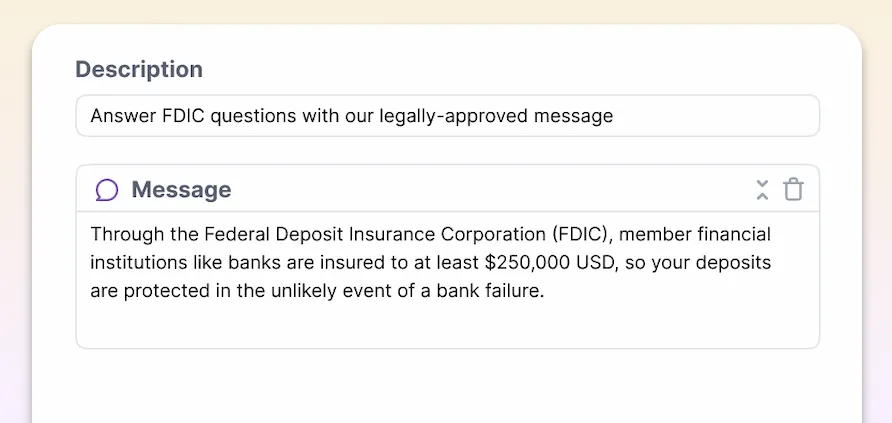Click Federal Deposit Insurance Corporation in message text

[373, 234]
